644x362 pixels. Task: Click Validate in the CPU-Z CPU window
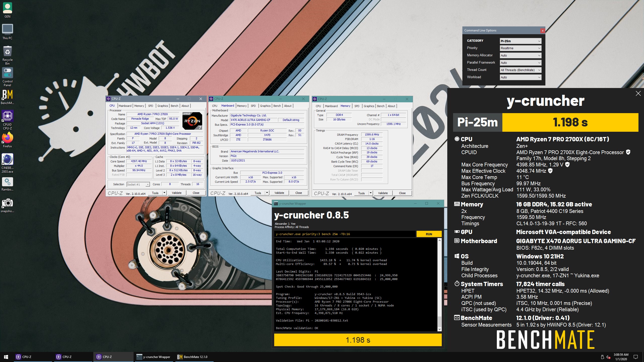[x=177, y=193]
